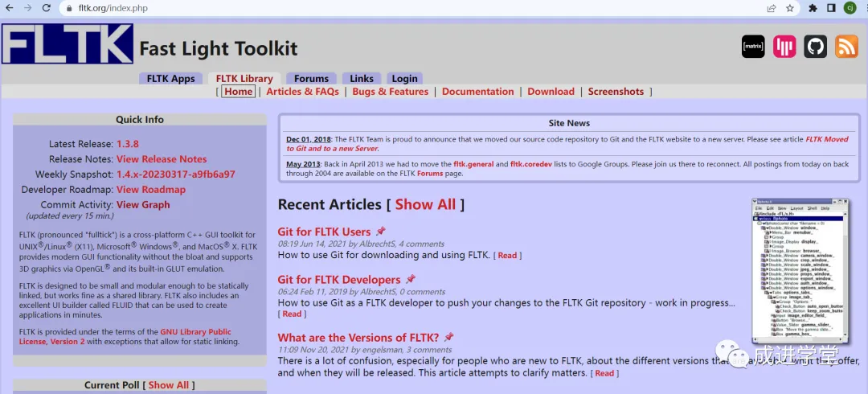Click View Roadmap link
The image size is (868, 394).
(150, 190)
